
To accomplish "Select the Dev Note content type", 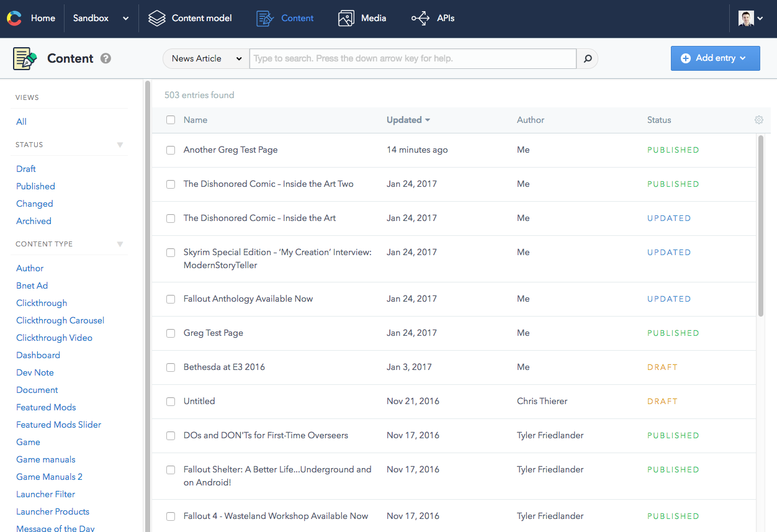I will point(35,372).
